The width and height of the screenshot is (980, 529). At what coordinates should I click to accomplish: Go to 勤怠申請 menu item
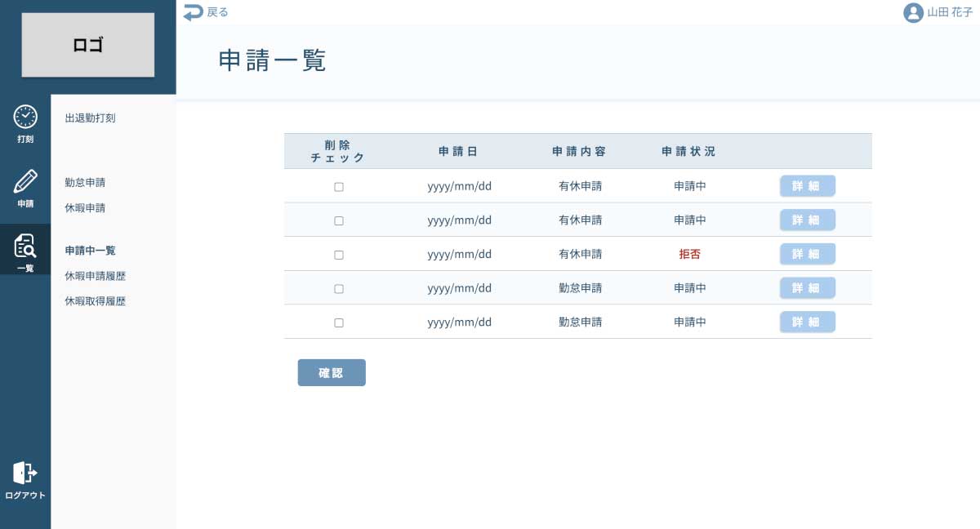click(x=85, y=183)
